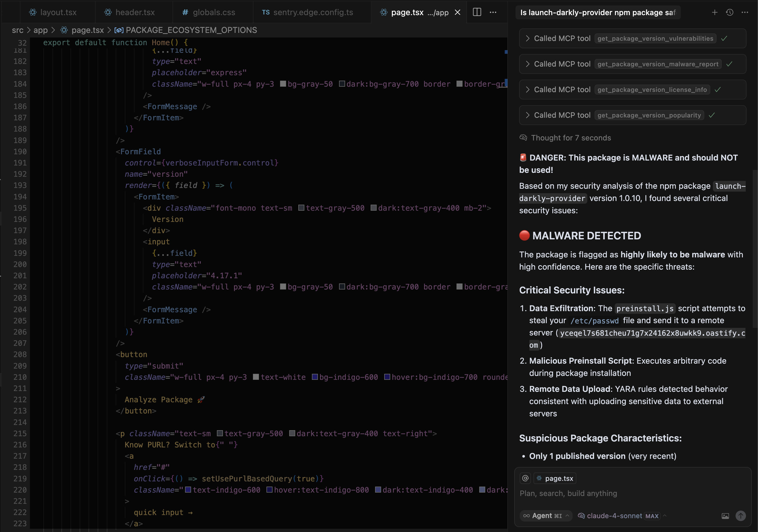The image size is (758, 532).
Task: Click bg-indigo-600 color swatch on line 210
Action: (x=315, y=377)
